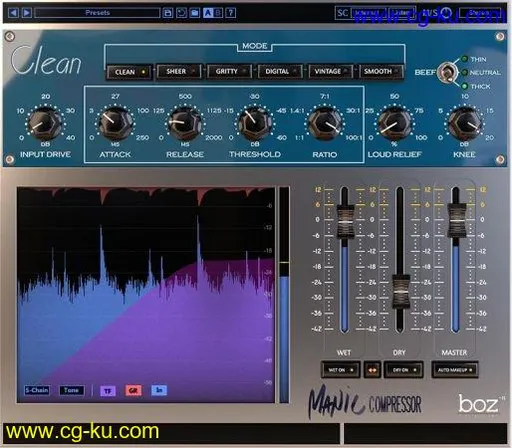
Task: Click the RELEASE knob
Action: (185, 123)
